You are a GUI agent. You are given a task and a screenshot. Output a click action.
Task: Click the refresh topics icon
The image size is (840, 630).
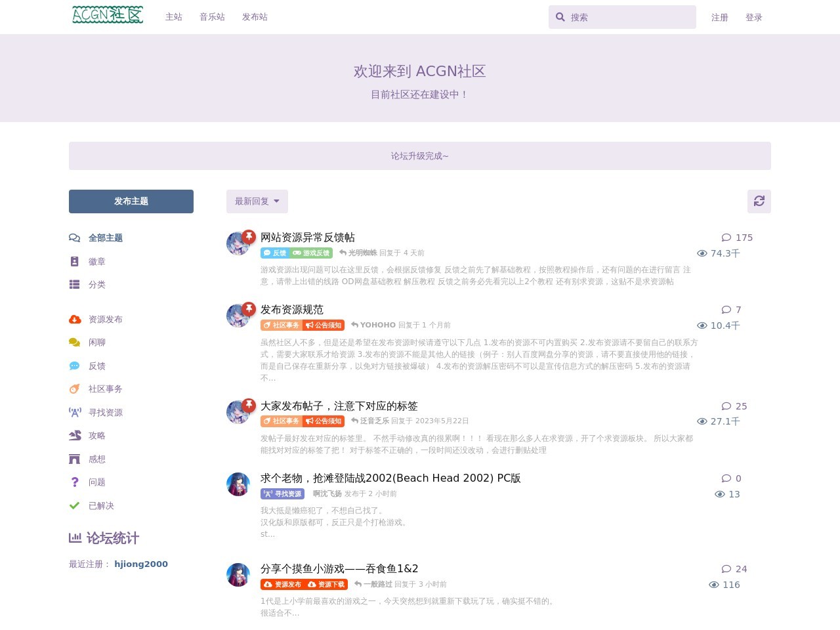tap(759, 201)
